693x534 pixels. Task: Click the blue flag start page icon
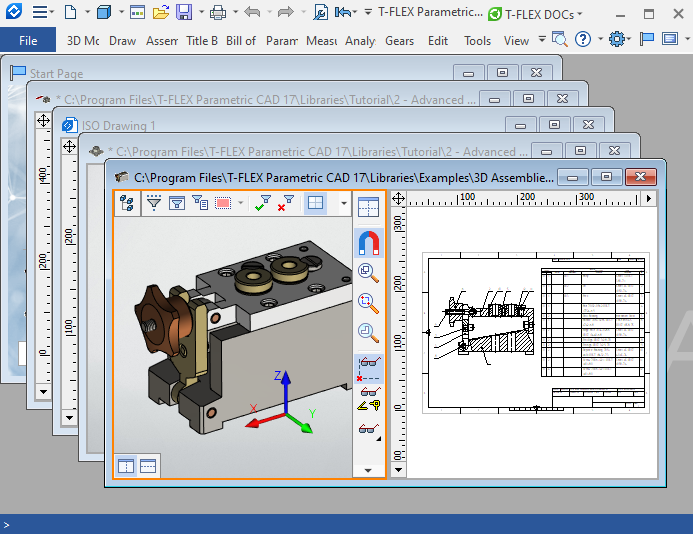pyautogui.click(x=647, y=39)
